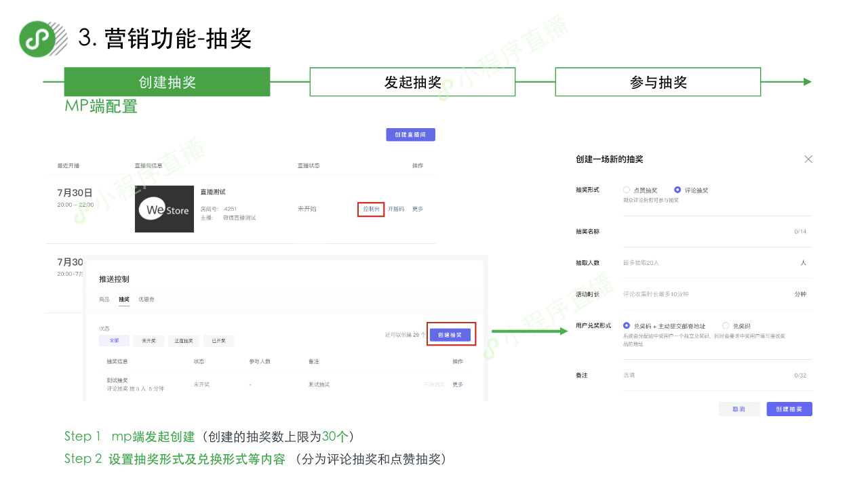Choose 兑奖码 + 主动提交邮寄地址 redemption option
The width and height of the screenshot is (868, 488).
pos(627,326)
